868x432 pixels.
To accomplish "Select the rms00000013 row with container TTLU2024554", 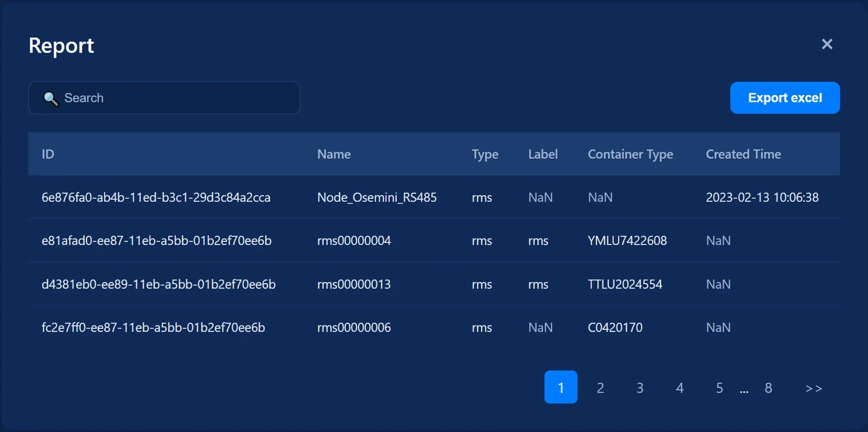I will pos(354,284).
